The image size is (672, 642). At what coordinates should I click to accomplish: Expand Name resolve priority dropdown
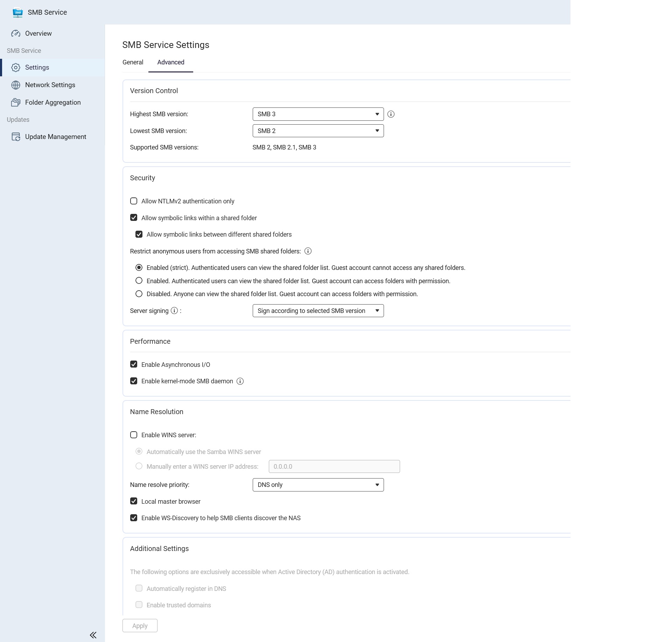[318, 485]
